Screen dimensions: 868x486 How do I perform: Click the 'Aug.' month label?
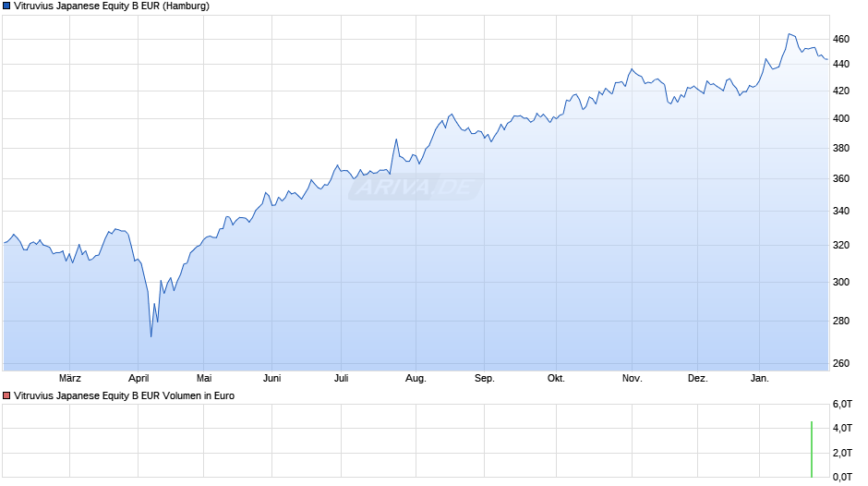coord(416,378)
